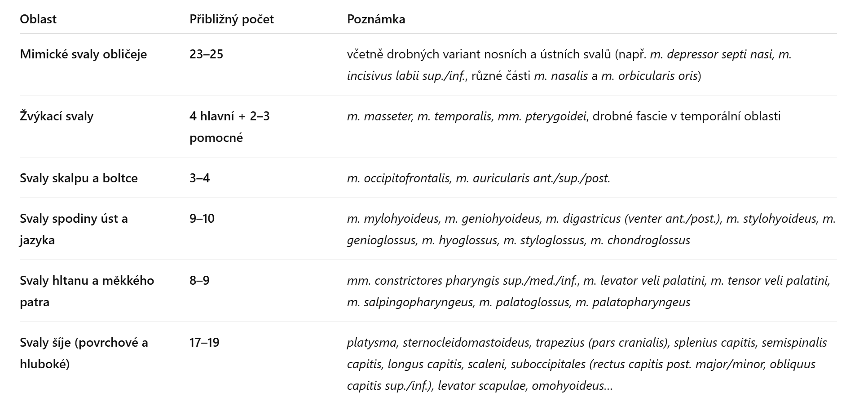The width and height of the screenshot is (868, 419).
Task: Click the note on mm. constrictores pharyngis
Action: (588, 291)
